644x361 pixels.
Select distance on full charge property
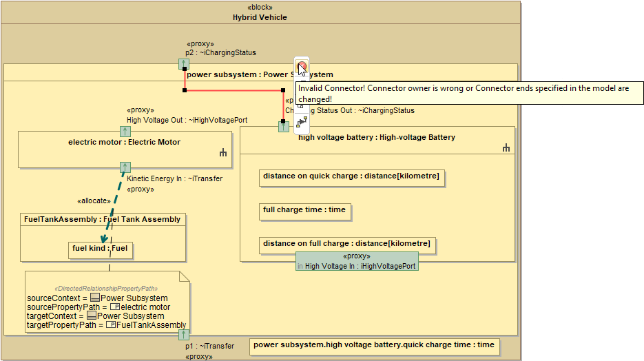click(346, 244)
